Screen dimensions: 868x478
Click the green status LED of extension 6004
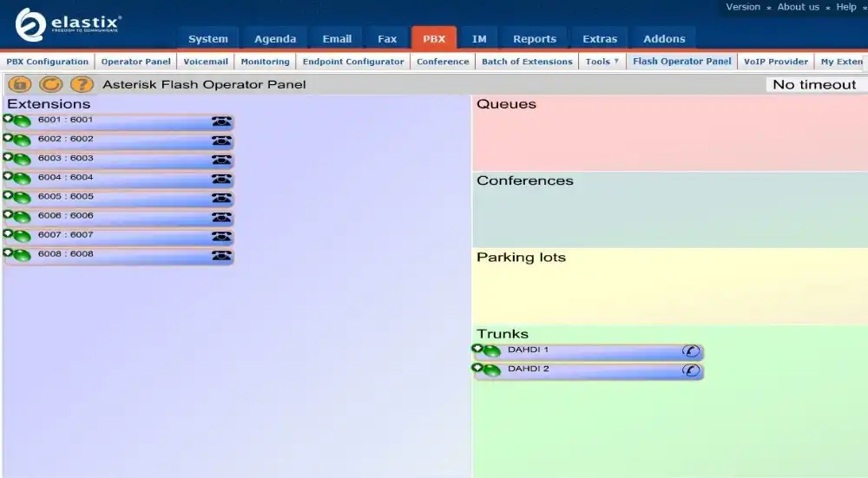pos(23,180)
